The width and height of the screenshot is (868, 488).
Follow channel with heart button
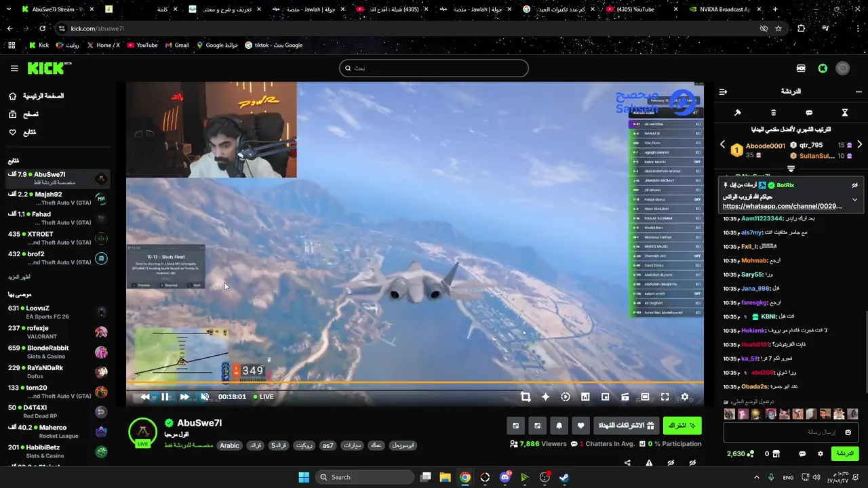tap(580, 426)
